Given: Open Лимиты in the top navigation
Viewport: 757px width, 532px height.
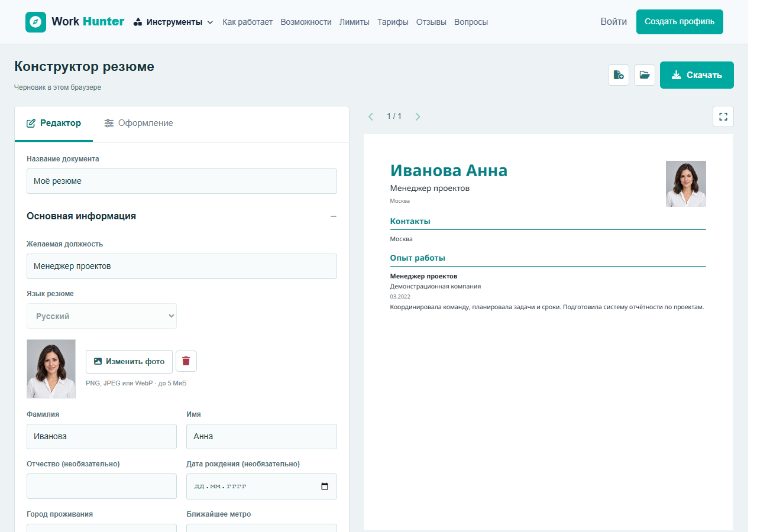Looking at the screenshot, I should click(354, 22).
